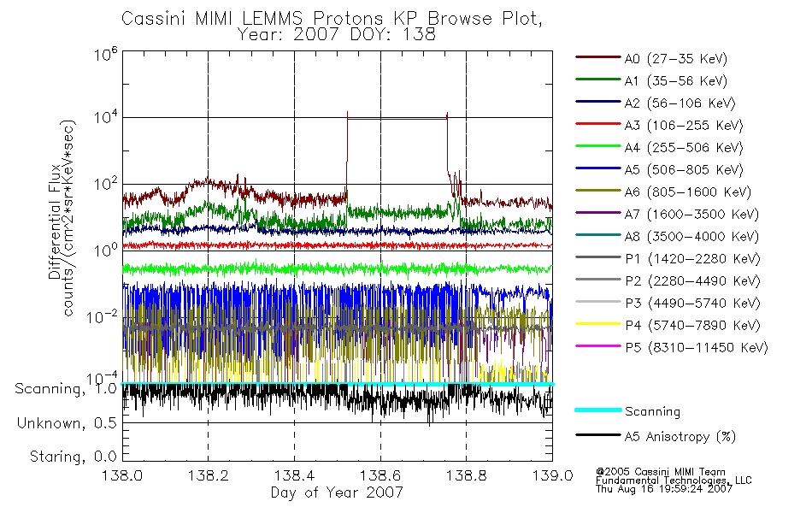Select the A2 (56-106 KeV) navy legend line
The width and height of the screenshot is (812, 513).
click(x=598, y=102)
